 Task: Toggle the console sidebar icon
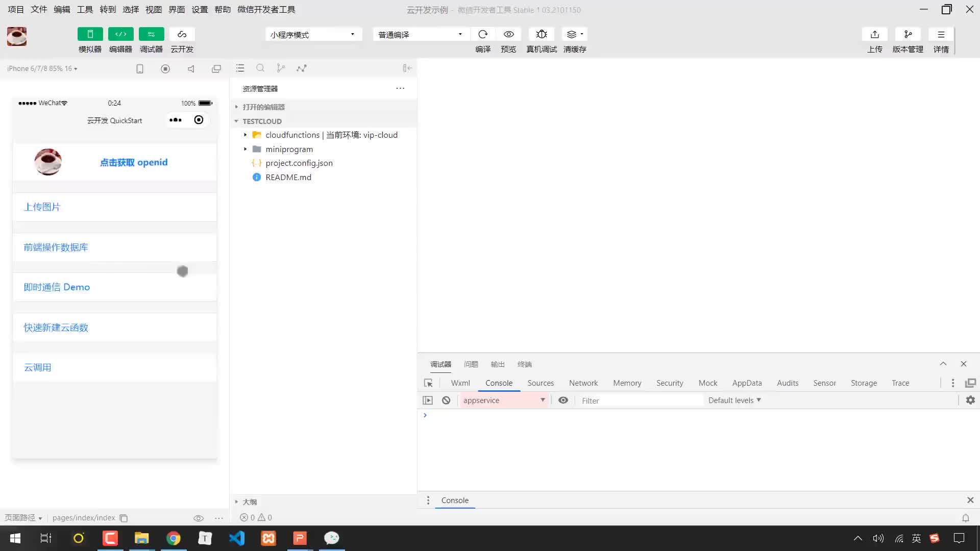(x=428, y=400)
